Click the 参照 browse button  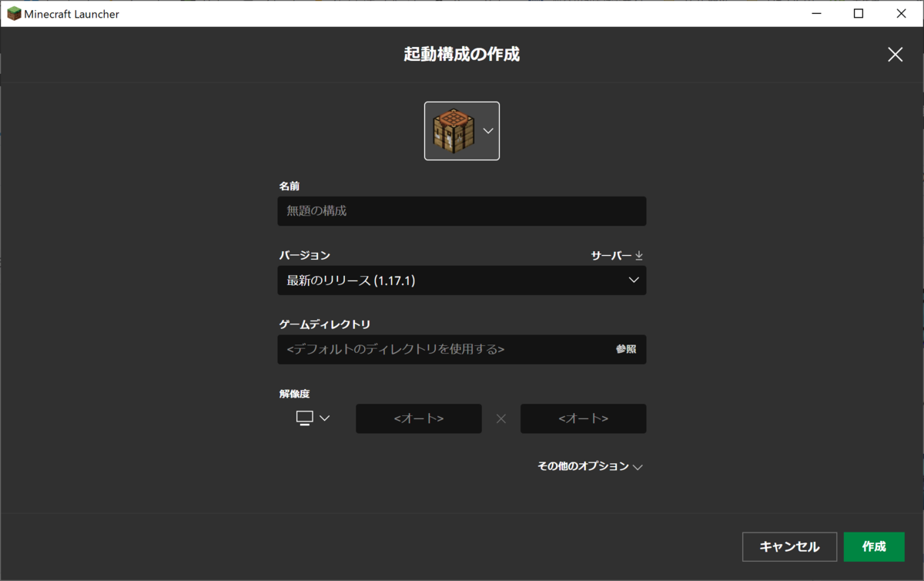click(x=626, y=349)
